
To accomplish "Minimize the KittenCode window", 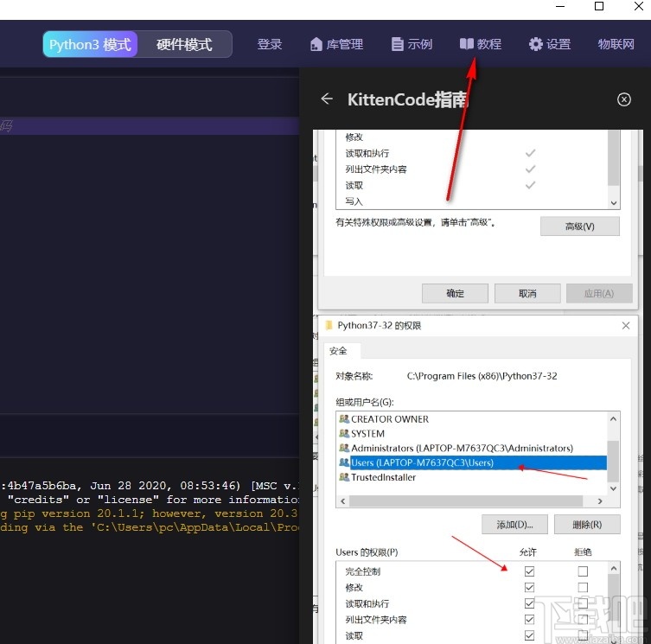I will [x=560, y=7].
